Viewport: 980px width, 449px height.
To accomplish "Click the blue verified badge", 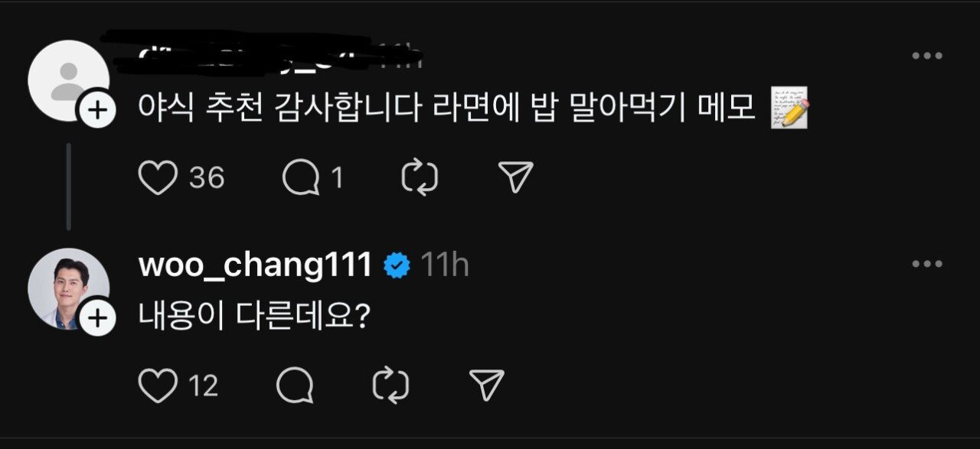I will pyautogui.click(x=397, y=265).
